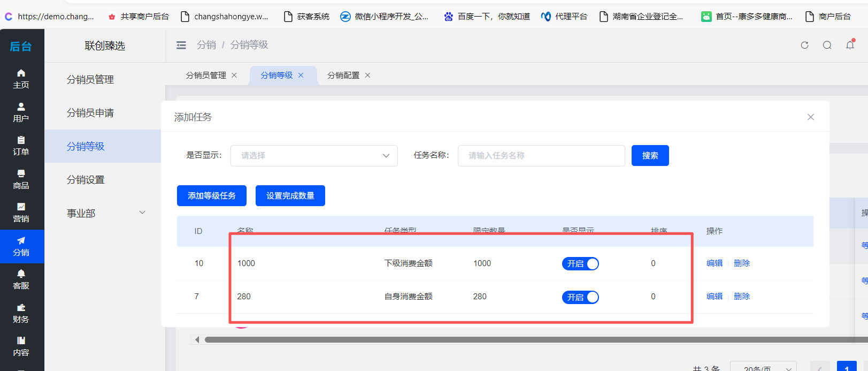868x371 pixels.
Task: Focus the 任务名称 input field
Action: click(x=541, y=156)
